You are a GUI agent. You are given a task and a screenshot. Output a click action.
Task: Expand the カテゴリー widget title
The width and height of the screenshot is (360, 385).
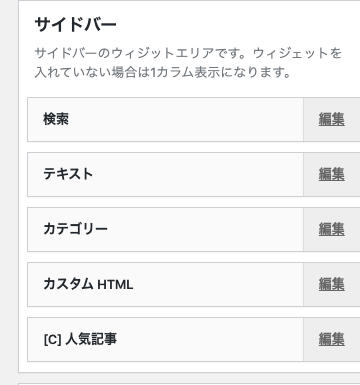coord(75,229)
